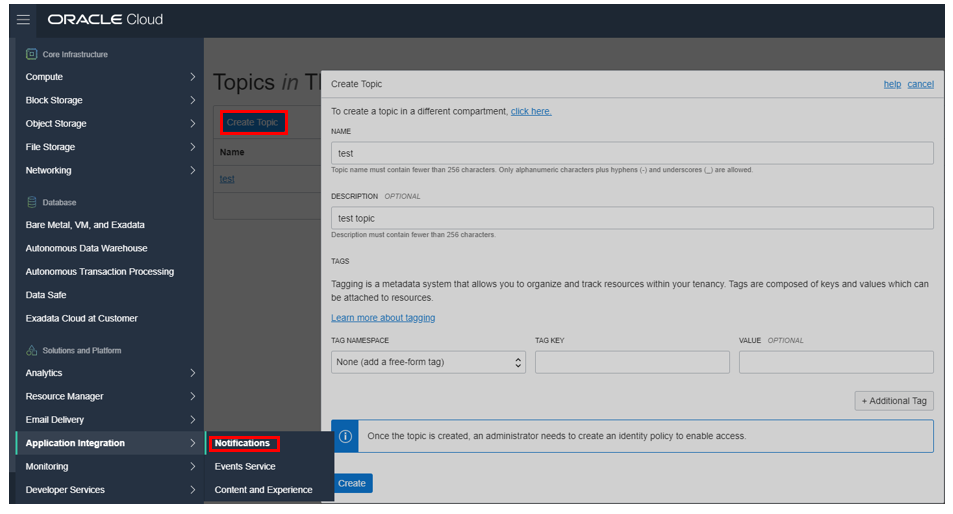
Task: Choose Events Service from the submenu
Action: pyautogui.click(x=245, y=467)
